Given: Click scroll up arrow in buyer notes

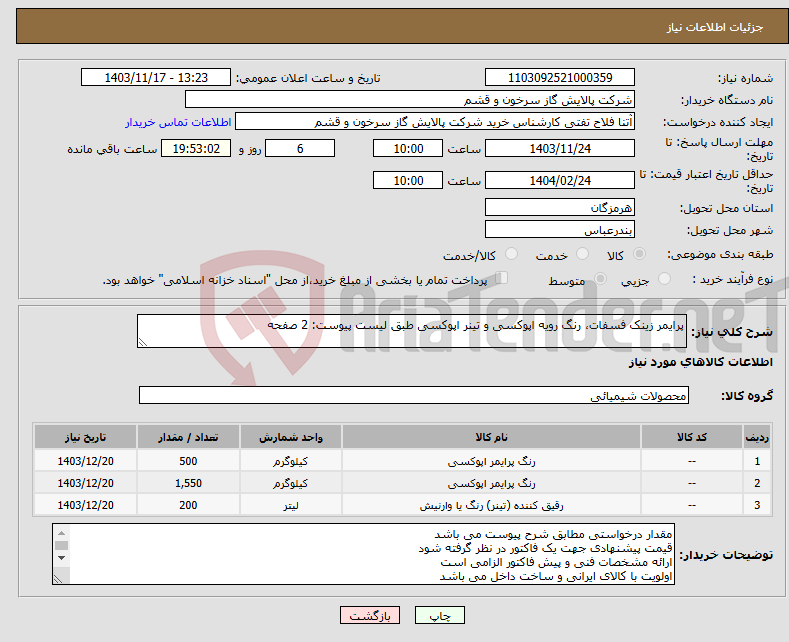Looking at the screenshot, I should click(61, 533).
